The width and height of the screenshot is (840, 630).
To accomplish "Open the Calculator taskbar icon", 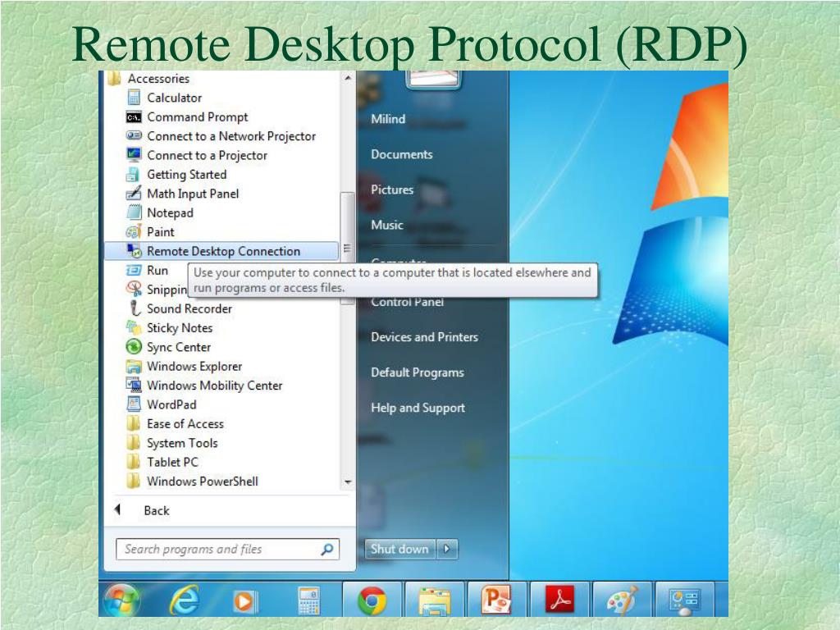I will [x=308, y=600].
